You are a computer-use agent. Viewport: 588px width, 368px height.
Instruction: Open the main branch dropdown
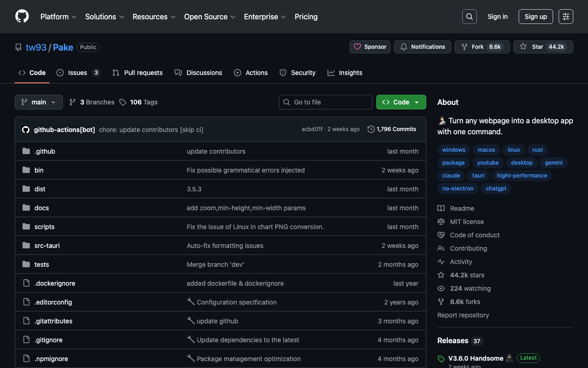pyautogui.click(x=39, y=102)
